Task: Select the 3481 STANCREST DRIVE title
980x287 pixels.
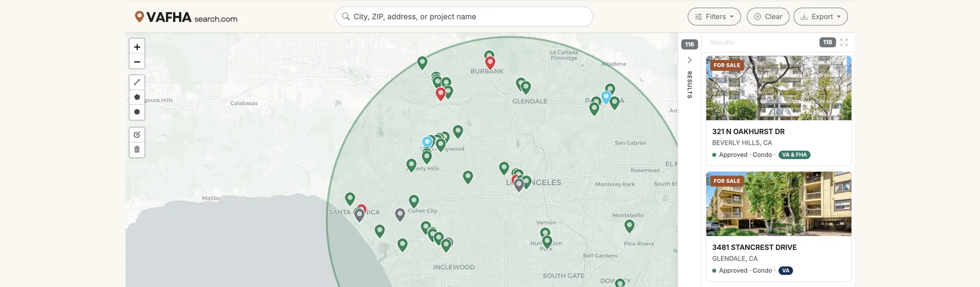Action: [x=754, y=247]
